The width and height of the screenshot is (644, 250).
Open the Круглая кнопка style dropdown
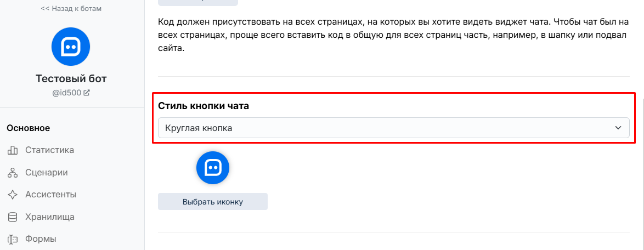(393, 128)
